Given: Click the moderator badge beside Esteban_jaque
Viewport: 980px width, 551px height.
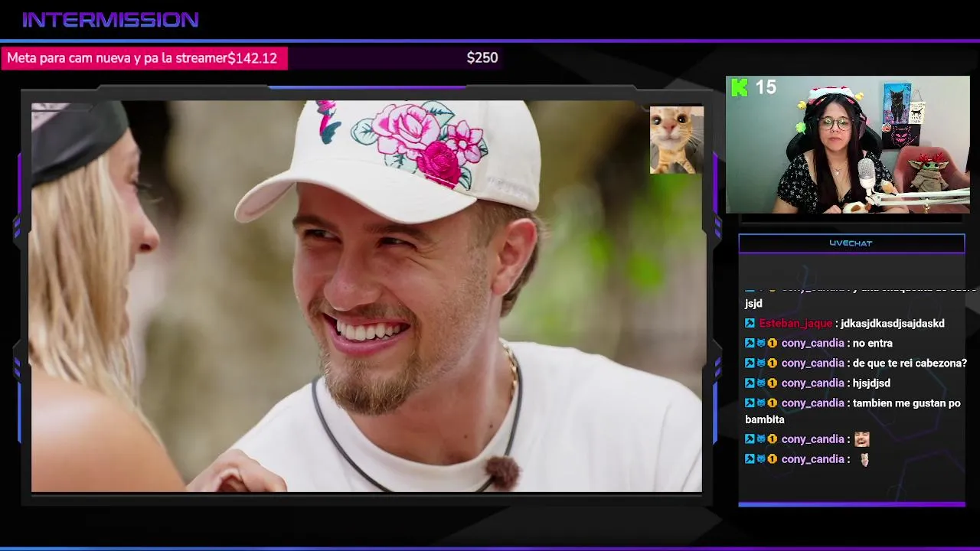Looking at the screenshot, I should (x=750, y=324).
